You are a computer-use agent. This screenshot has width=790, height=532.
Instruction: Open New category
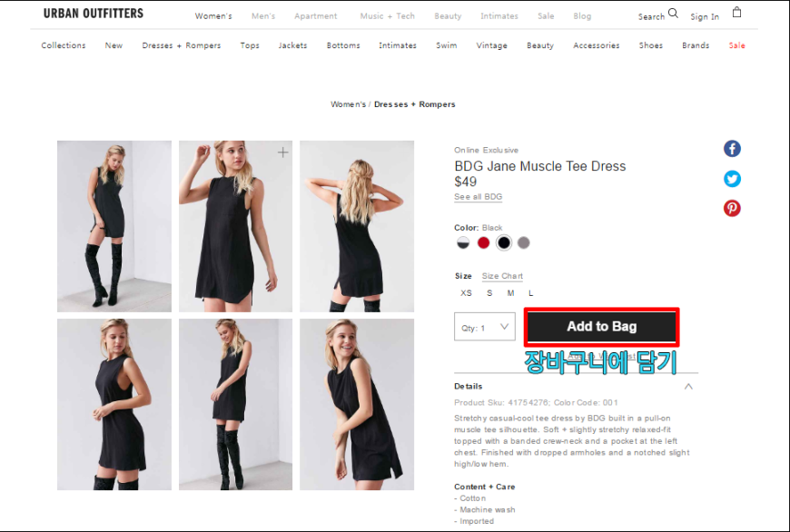click(114, 45)
